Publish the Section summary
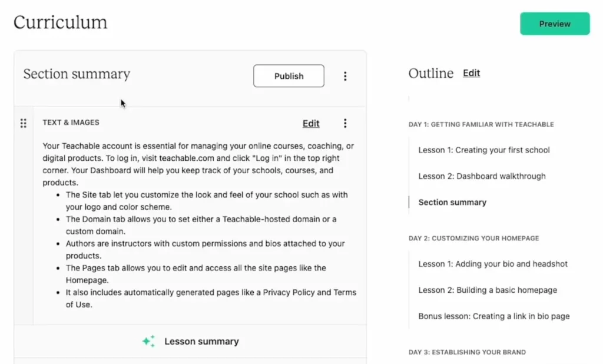This screenshot has height=364, width=603. (289, 76)
